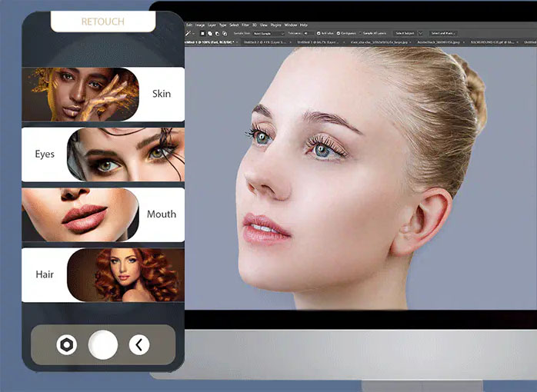Open the Edit menu
This screenshot has height=392, width=537.
(189, 25)
